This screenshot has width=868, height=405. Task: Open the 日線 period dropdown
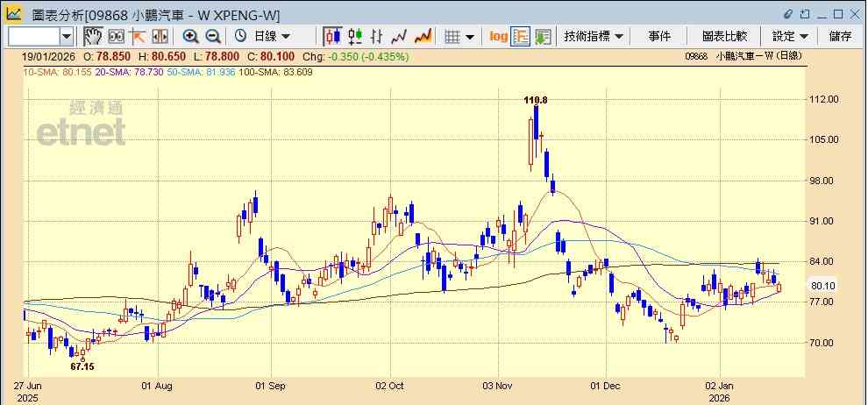coord(272,37)
